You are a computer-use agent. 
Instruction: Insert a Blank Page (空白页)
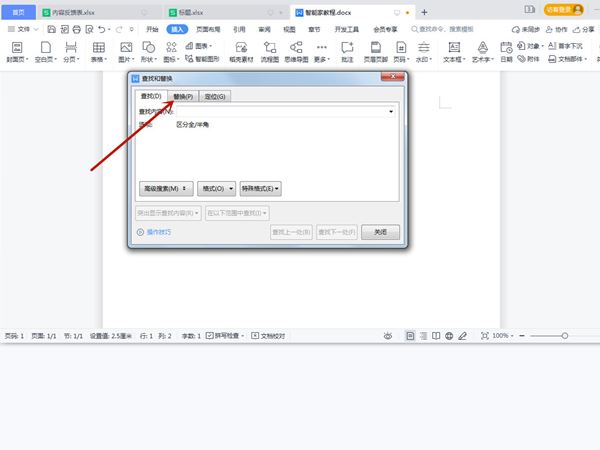(x=46, y=52)
